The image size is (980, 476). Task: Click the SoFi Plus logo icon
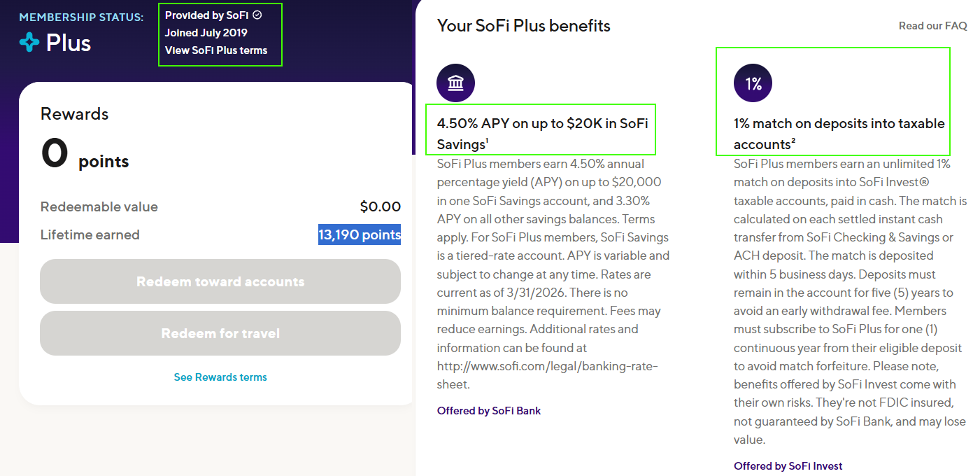pyautogui.click(x=29, y=43)
